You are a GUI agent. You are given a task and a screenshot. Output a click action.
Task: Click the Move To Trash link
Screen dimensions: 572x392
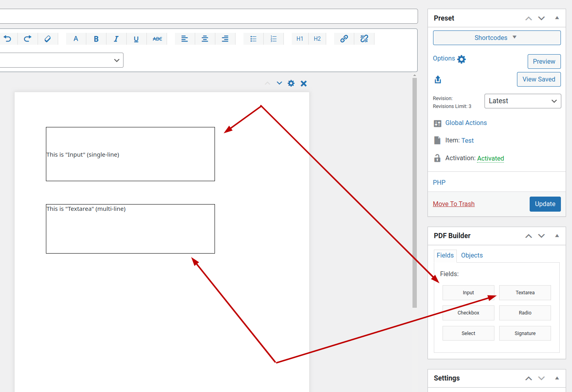tap(454, 204)
